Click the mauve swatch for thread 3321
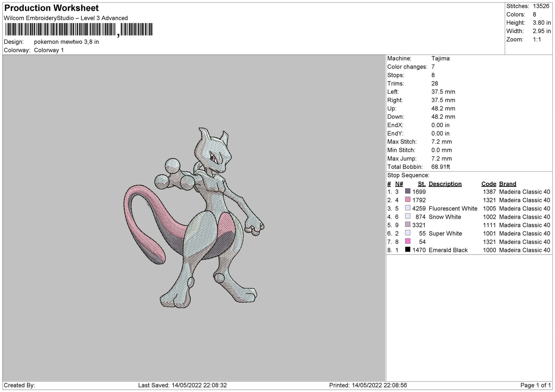This screenshot has height=392, width=555. 408,225
